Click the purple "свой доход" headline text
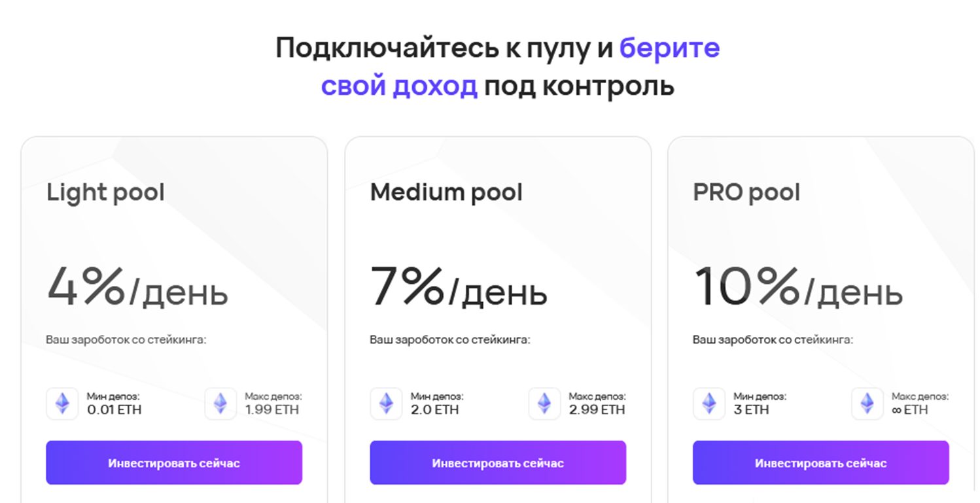Image resolution: width=980 pixels, height=503 pixels. [x=399, y=86]
